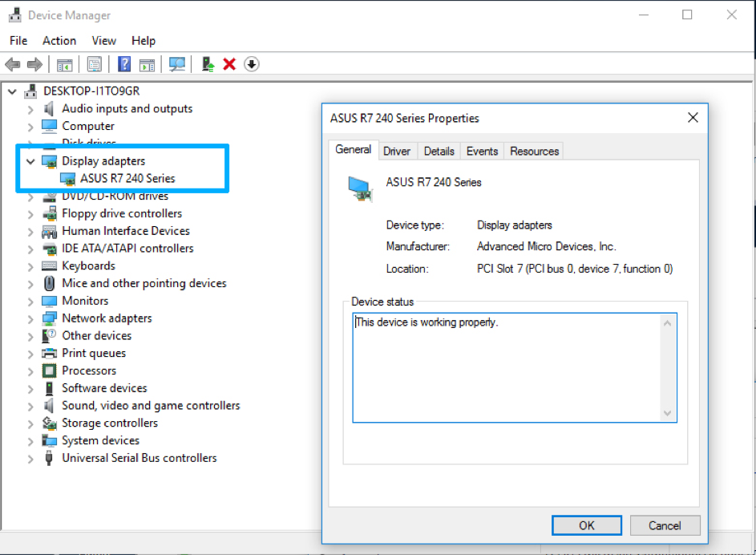Click Scan for hardware changes toolbar icon
The height and width of the screenshot is (555, 756).
coord(176,64)
